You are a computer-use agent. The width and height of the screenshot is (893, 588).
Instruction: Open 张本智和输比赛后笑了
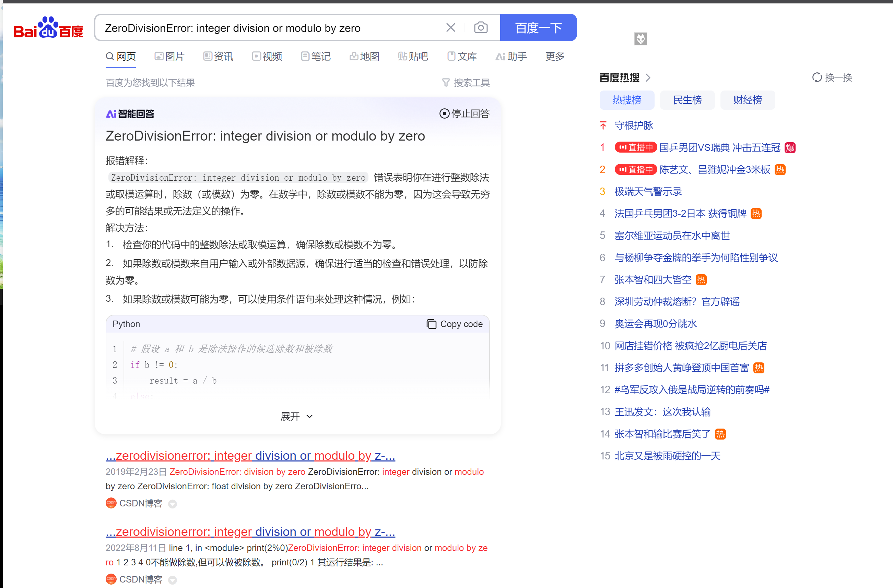pyautogui.click(x=662, y=434)
